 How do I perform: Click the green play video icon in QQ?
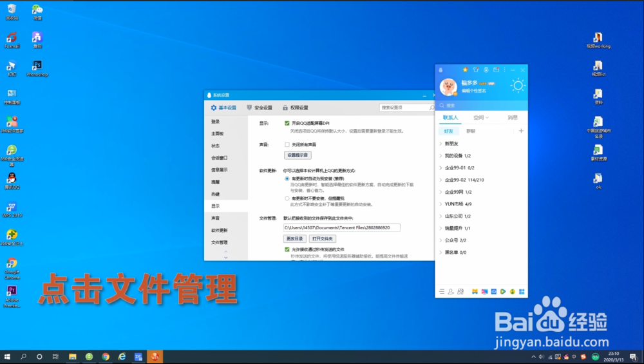tap(503, 292)
